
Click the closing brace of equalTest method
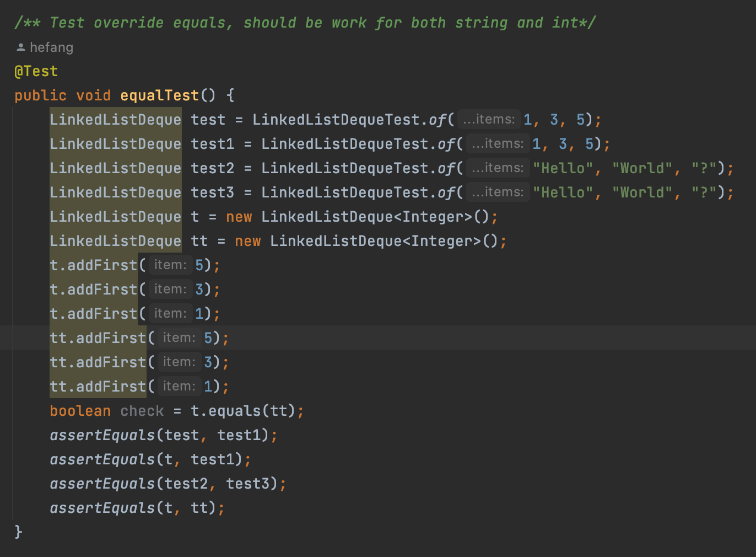[18, 532]
